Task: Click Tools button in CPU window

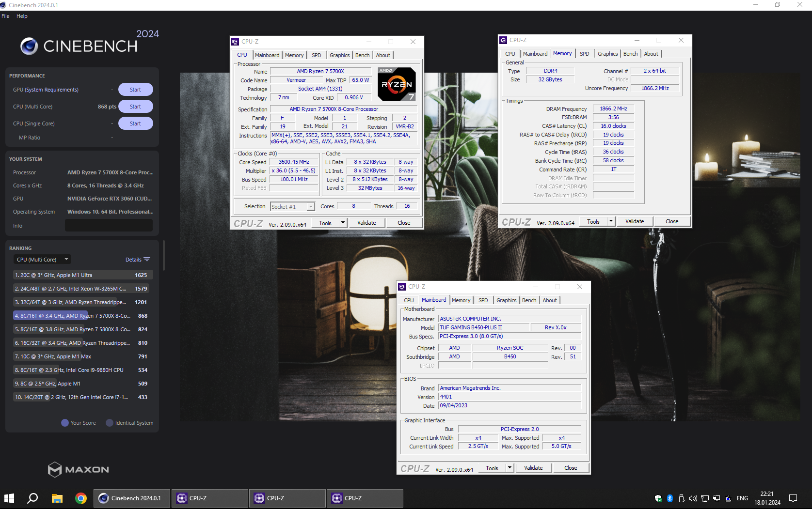Action: tap(325, 223)
